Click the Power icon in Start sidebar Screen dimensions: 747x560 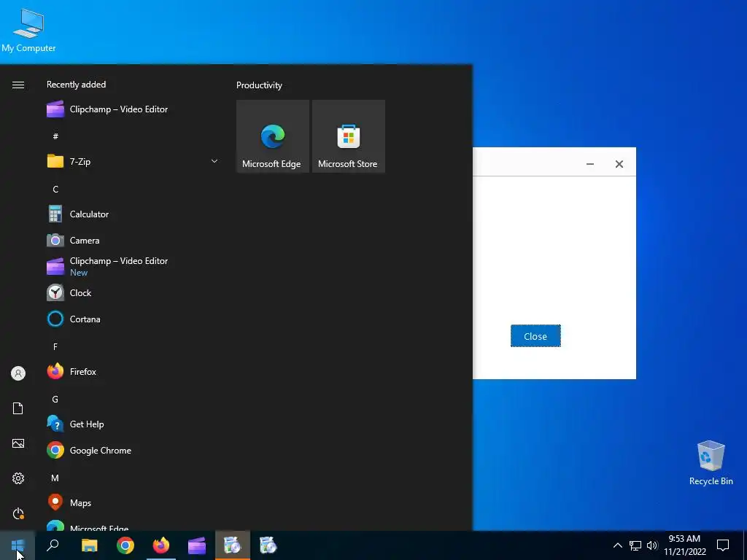(x=18, y=513)
